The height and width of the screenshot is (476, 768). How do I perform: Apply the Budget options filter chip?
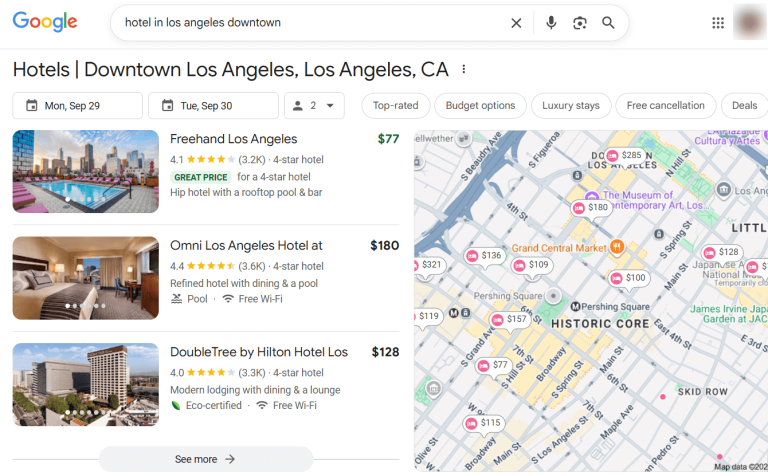click(480, 106)
